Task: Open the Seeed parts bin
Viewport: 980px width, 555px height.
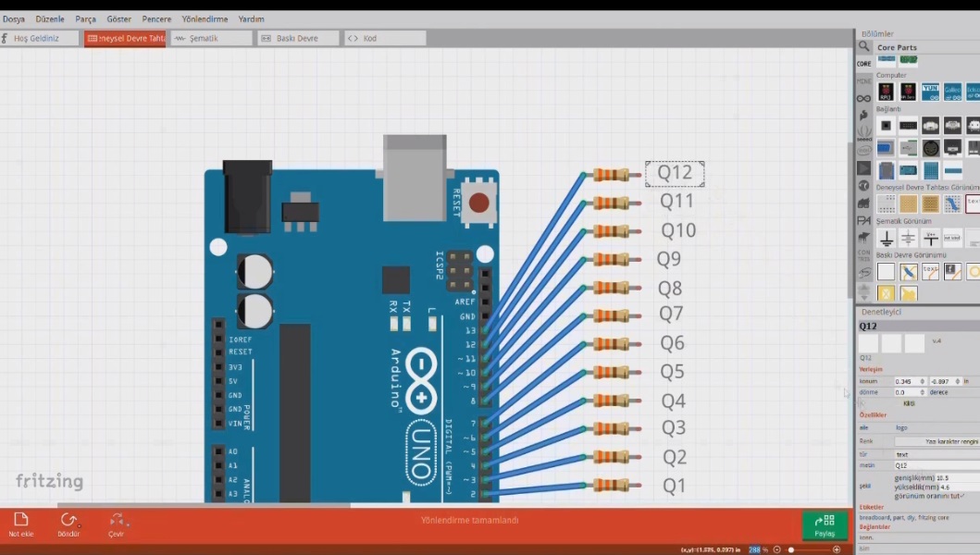Action: pyautogui.click(x=863, y=133)
